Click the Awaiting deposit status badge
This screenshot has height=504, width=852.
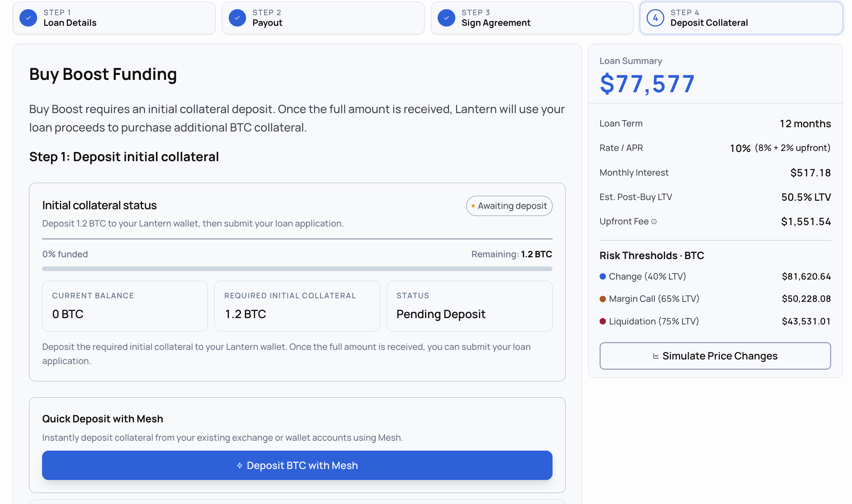click(x=509, y=206)
